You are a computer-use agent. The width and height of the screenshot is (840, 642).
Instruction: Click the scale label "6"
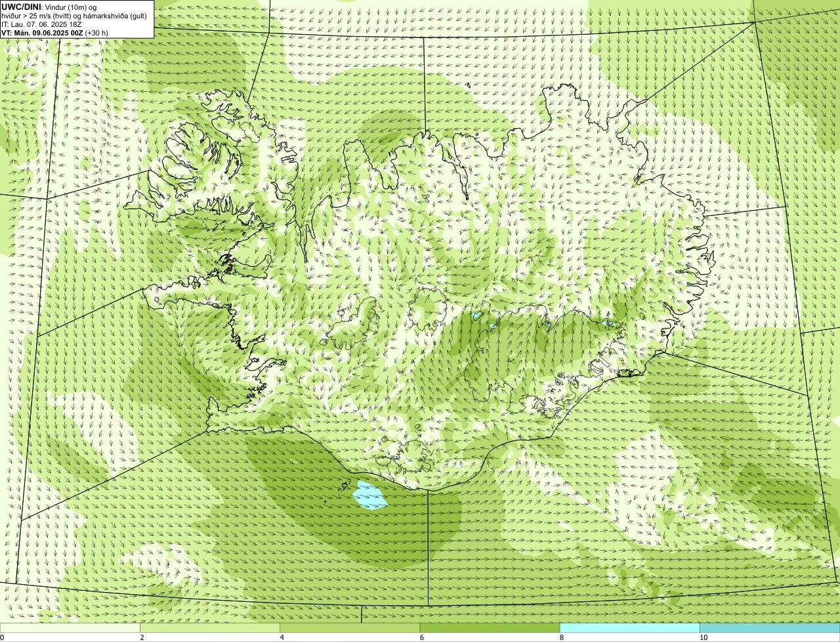tap(421, 637)
